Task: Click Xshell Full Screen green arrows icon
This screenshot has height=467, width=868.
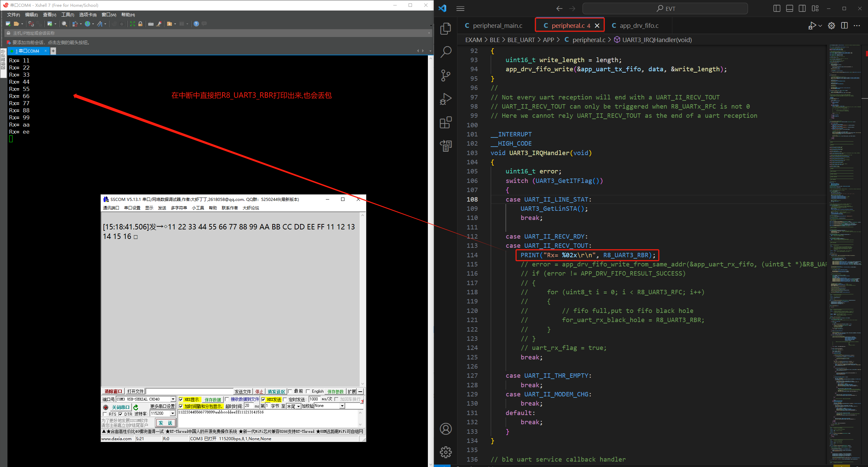Action: 133,24
